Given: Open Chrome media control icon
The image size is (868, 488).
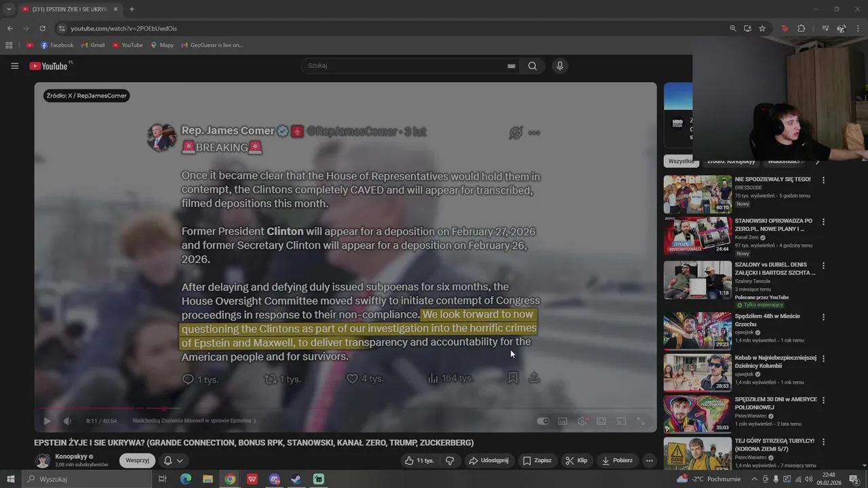Looking at the screenshot, I should click(825, 28).
